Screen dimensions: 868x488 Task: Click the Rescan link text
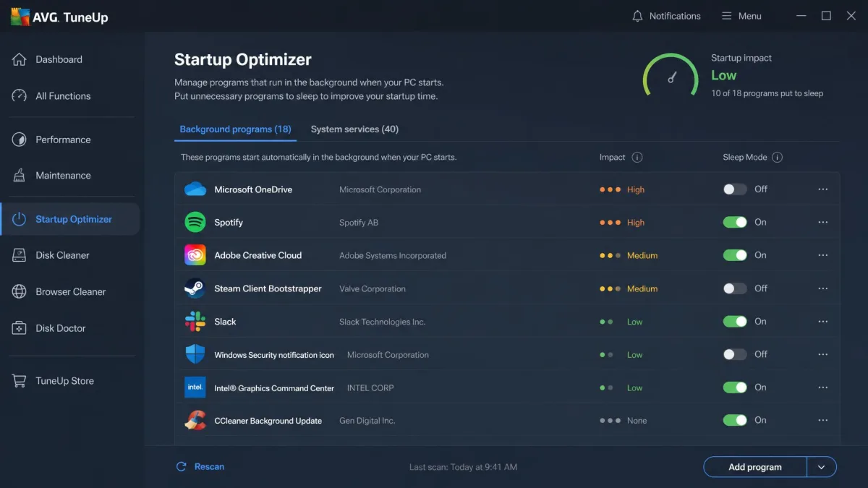click(209, 466)
